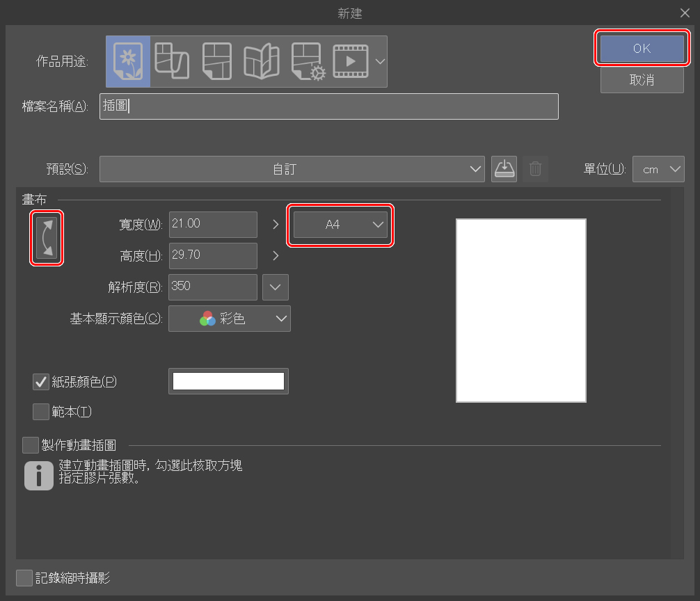Click the OK button
Image resolution: width=700 pixels, height=601 pixels.
pos(642,48)
